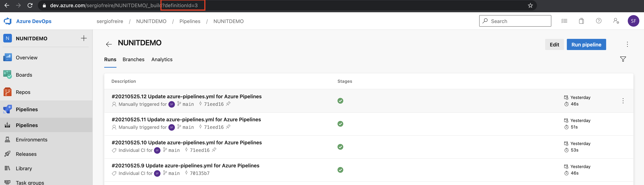This screenshot has height=185, width=644.
Task: Open the SF profile avatar menu
Action: pyautogui.click(x=633, y=21)
